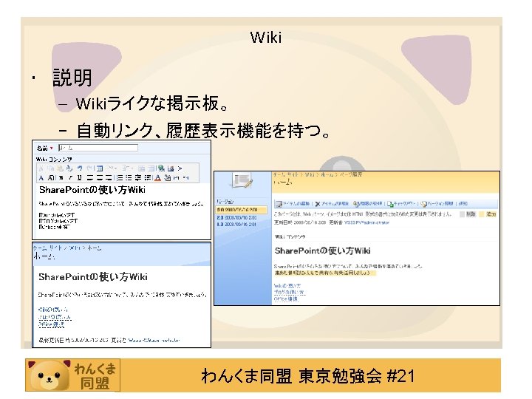Click the breadcrumb trail in the history page header

[318, 174]
